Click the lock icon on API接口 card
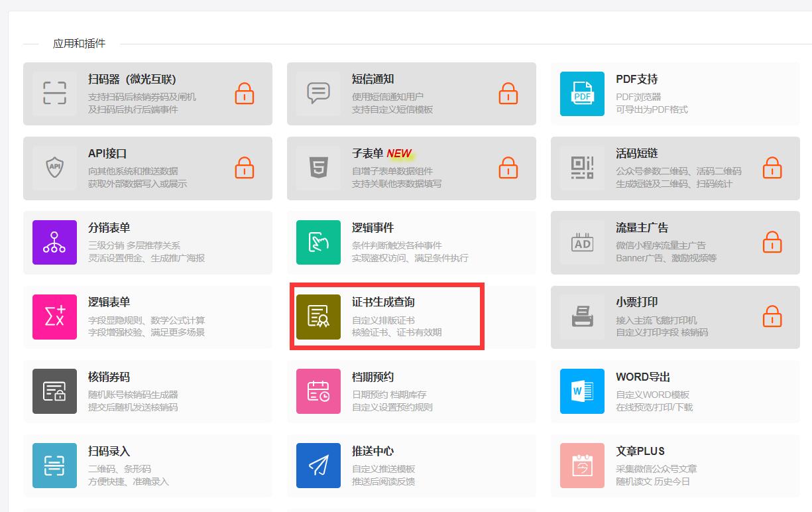812x512 pixels. [x=245, y=168]
